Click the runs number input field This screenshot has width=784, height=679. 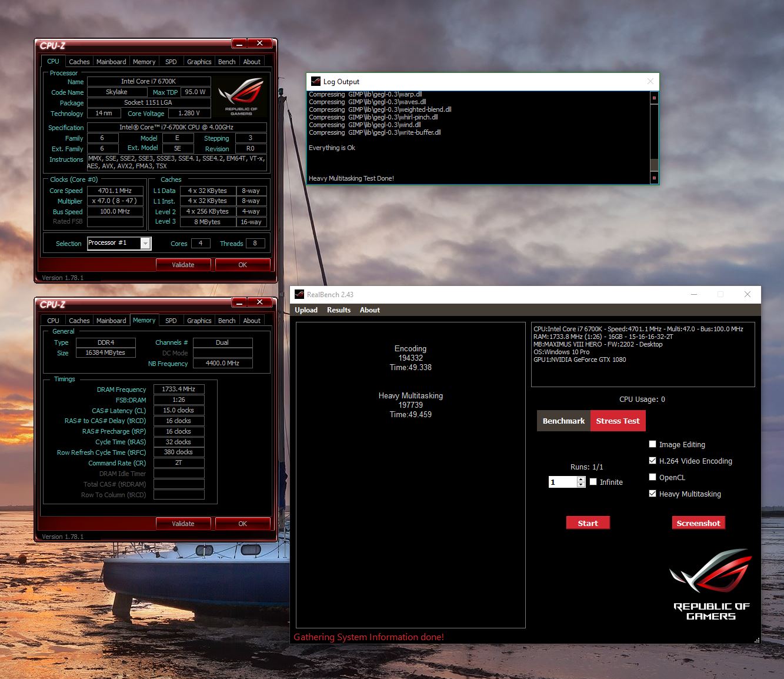point(563,482)
